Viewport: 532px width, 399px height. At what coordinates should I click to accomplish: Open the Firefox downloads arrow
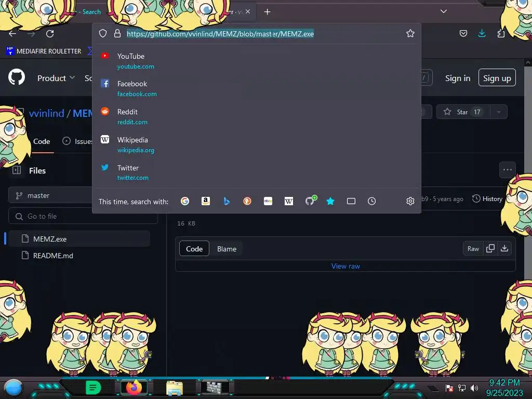[x=482, y=33]
